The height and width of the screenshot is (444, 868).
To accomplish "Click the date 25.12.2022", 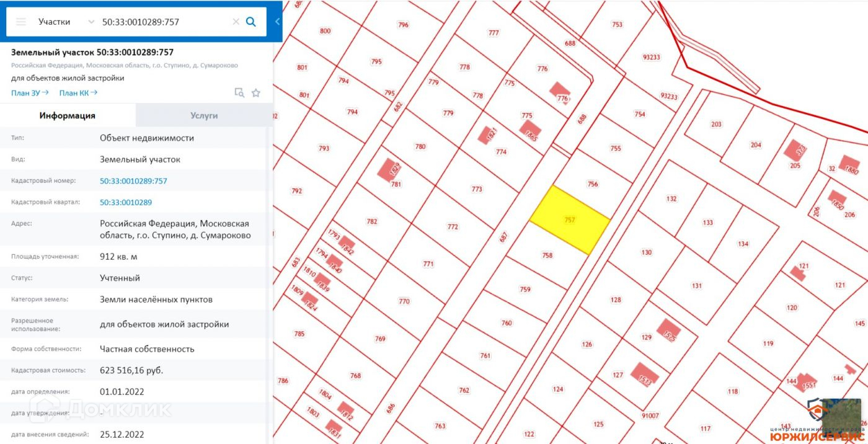I will [x=122, y=434].
